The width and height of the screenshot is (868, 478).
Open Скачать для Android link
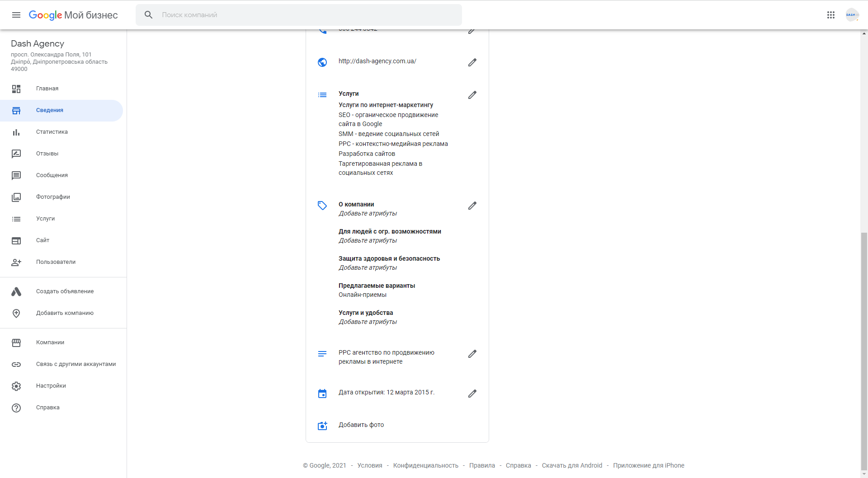point(572,465)
